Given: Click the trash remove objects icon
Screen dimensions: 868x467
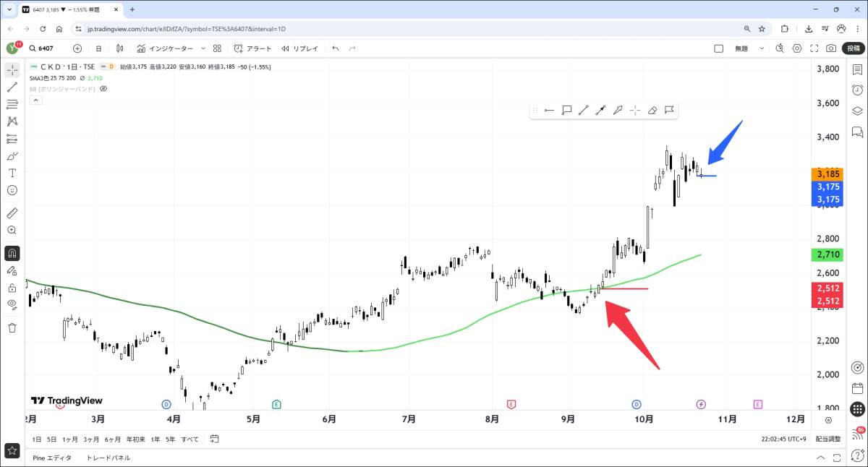Looking at the screenshot, I should 12,327.
